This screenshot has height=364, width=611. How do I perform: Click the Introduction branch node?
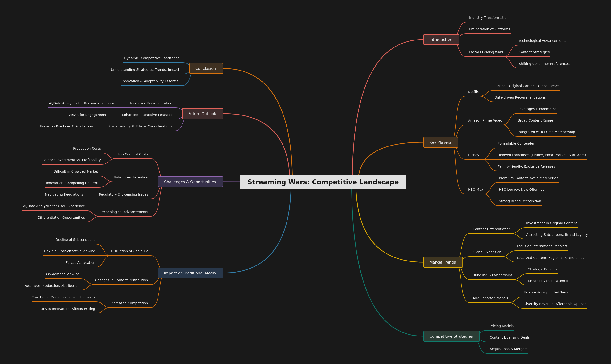click(x=441, y=39)
